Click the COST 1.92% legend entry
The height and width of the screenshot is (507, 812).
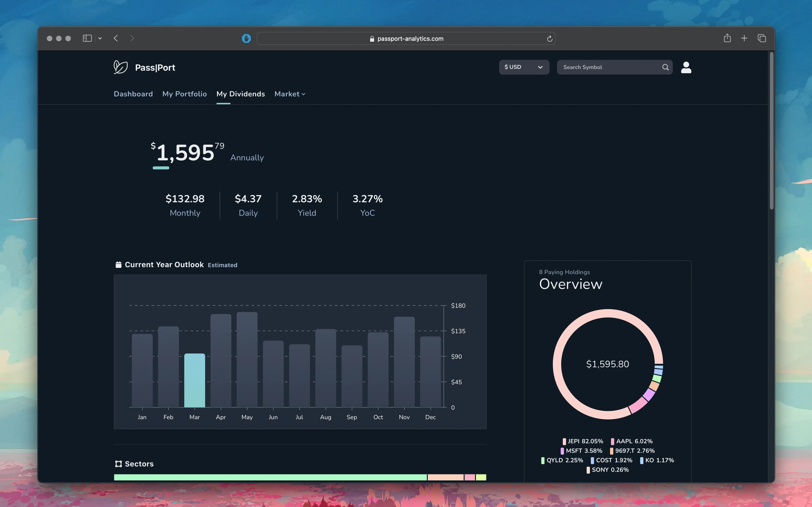click(x=612, y=460)
